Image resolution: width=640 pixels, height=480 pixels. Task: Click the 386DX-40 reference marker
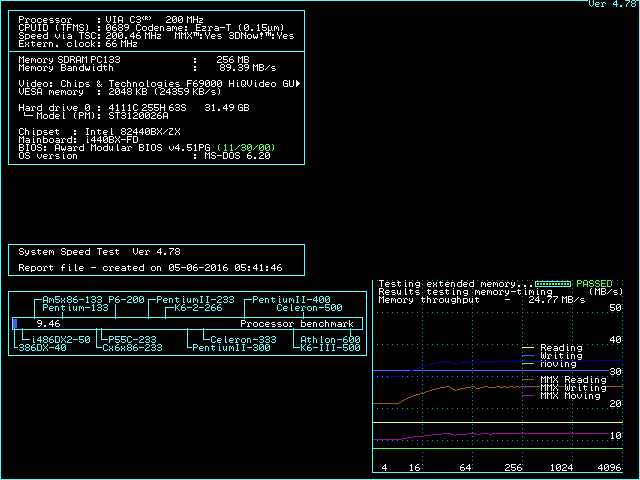point(42,348)
